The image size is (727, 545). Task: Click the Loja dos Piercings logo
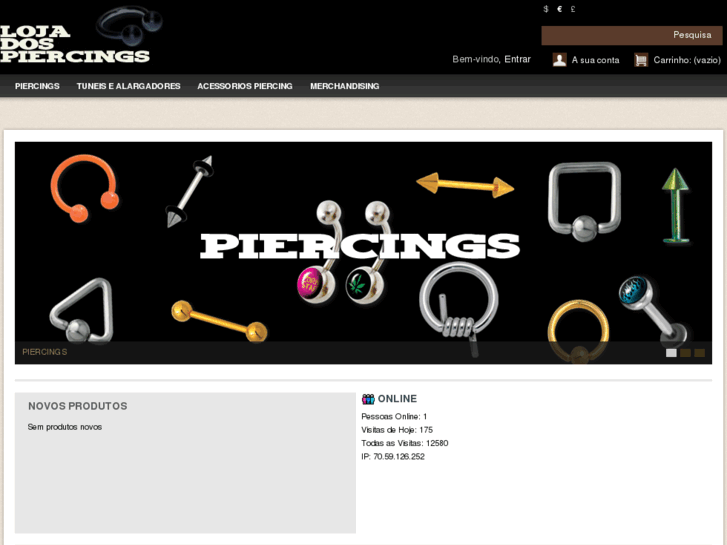(81, 35)
